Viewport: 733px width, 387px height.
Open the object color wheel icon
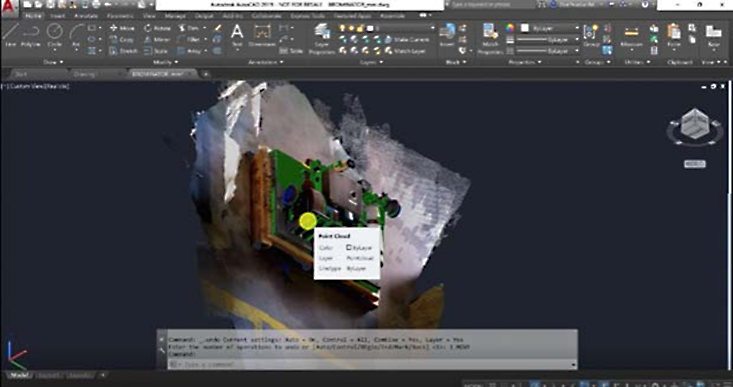click(510, 28)
